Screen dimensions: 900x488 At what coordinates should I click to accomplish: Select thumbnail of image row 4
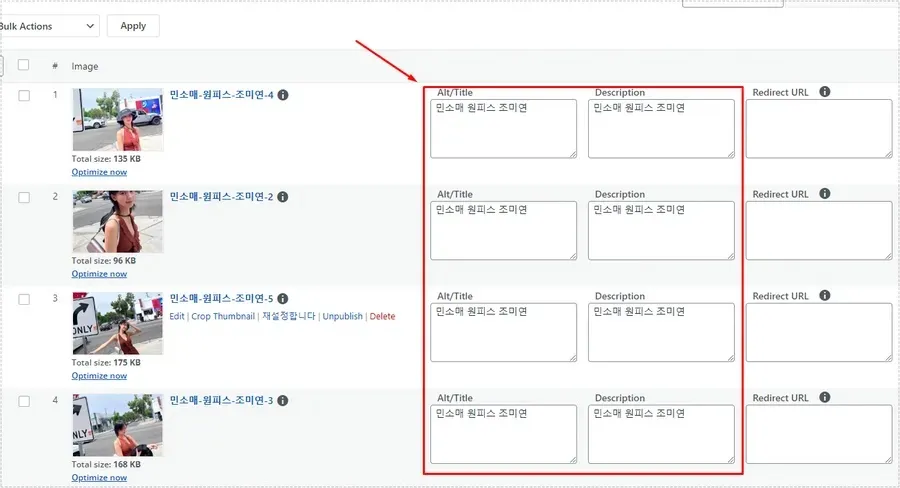pyautogui.click(x=118, y=425)
